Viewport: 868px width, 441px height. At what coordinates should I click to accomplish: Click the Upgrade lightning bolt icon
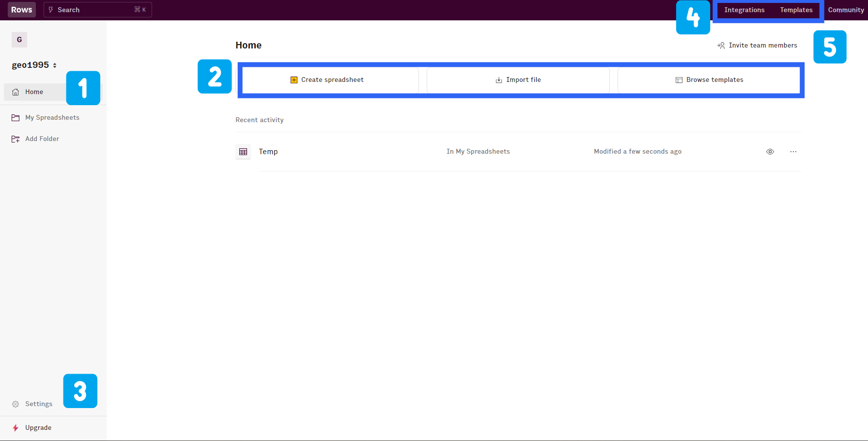tap(15, 428)
